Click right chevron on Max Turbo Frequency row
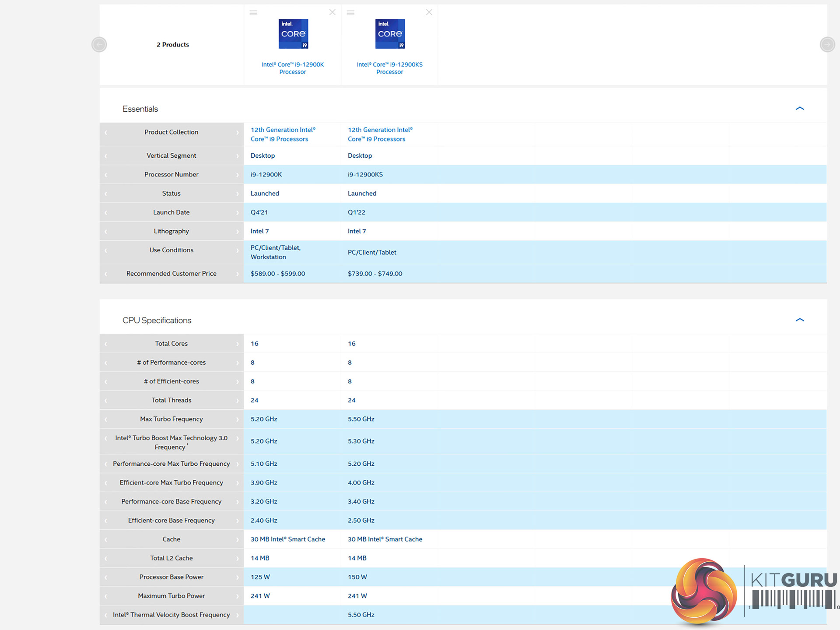This screenshot has height=630, width=840. pyautogui.click(x=238, y=419)
